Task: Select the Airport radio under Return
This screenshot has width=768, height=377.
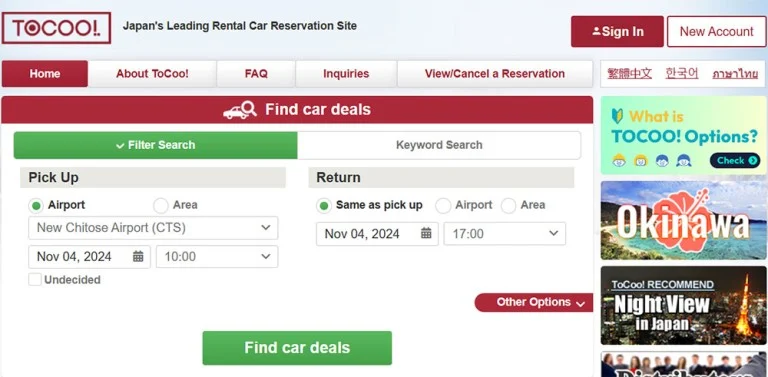Action: point(443,206)
